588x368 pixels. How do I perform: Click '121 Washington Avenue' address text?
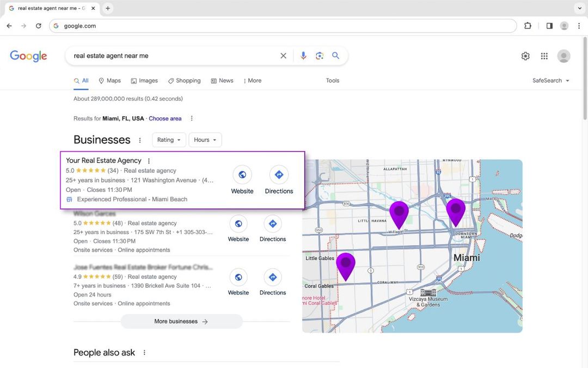click(163, 180)
